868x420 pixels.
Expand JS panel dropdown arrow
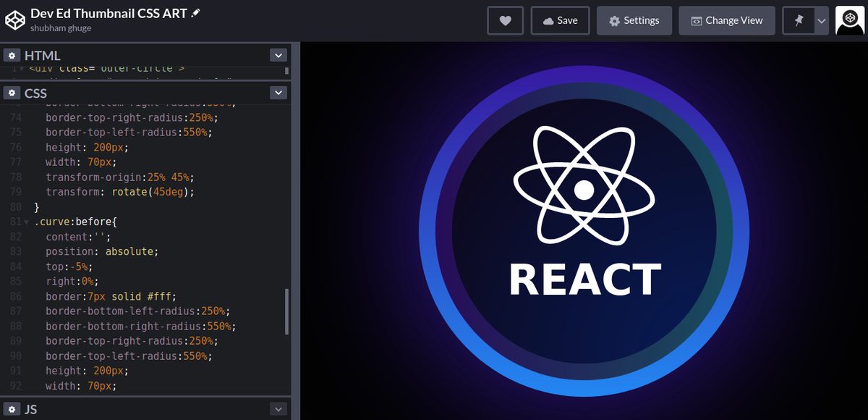278,409
